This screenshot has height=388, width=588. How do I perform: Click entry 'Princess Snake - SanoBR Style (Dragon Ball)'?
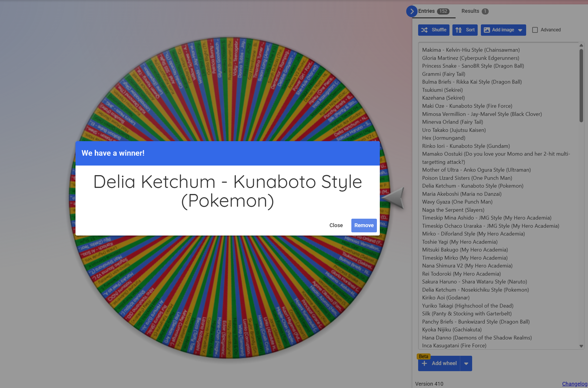coord(473,66)
